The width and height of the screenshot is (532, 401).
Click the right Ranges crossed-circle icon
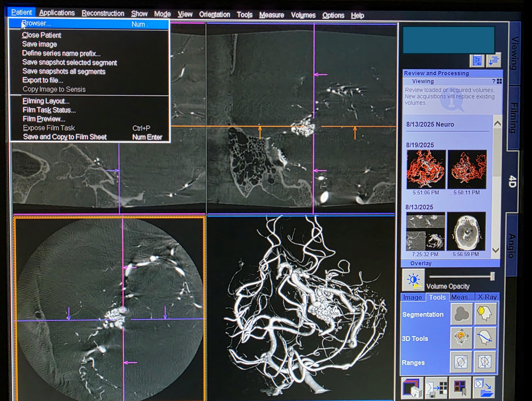(485, 362)
